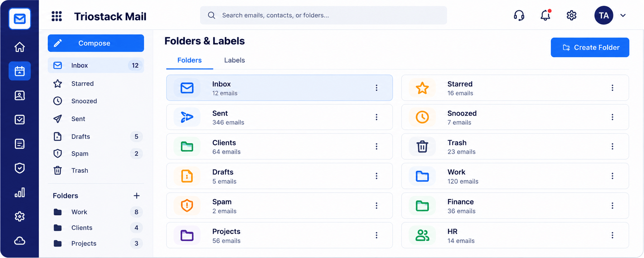Open Starred in the sidebar
The height and width of the screenshot is (258, 644).
tap(96, 84)
